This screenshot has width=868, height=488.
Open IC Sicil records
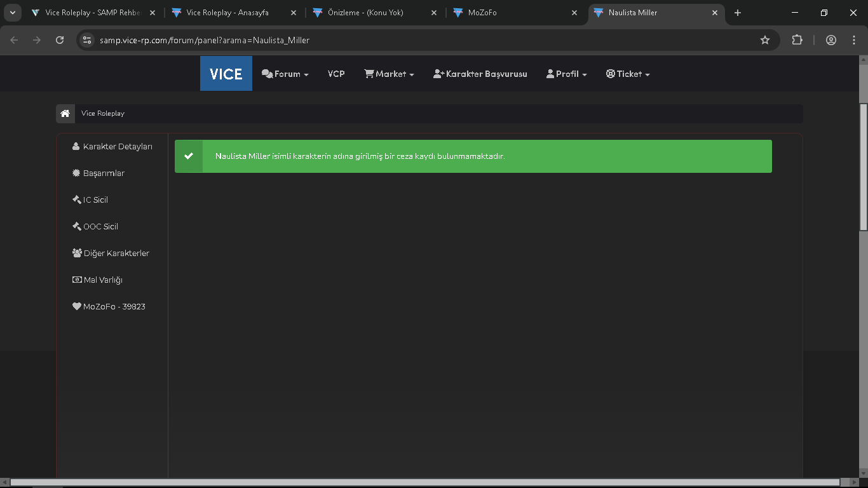point(90,200)
